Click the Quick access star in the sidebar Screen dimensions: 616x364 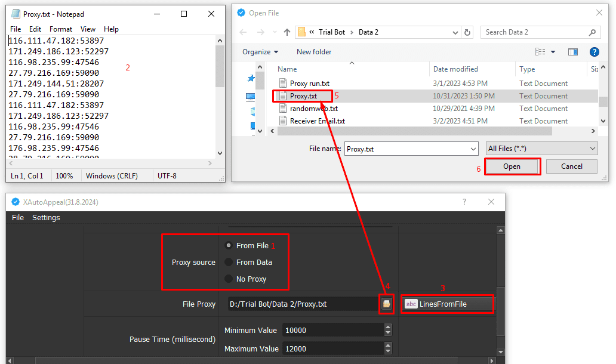[x=251, y=78]
